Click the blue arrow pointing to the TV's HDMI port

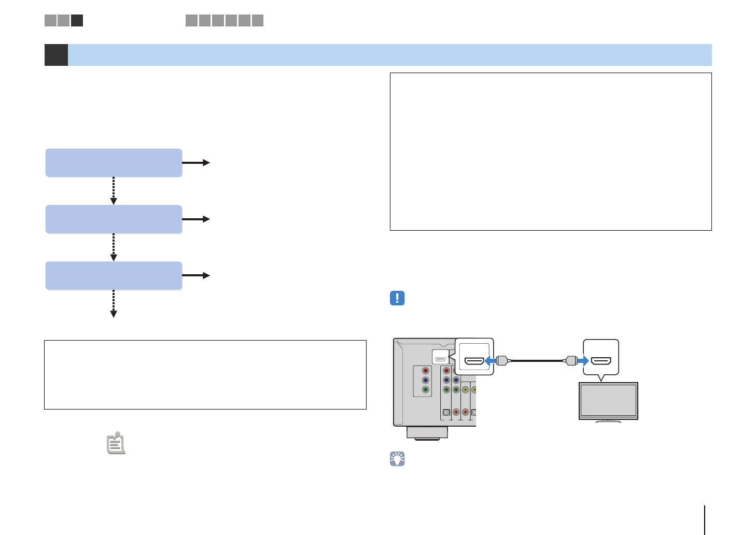(583, 360)
